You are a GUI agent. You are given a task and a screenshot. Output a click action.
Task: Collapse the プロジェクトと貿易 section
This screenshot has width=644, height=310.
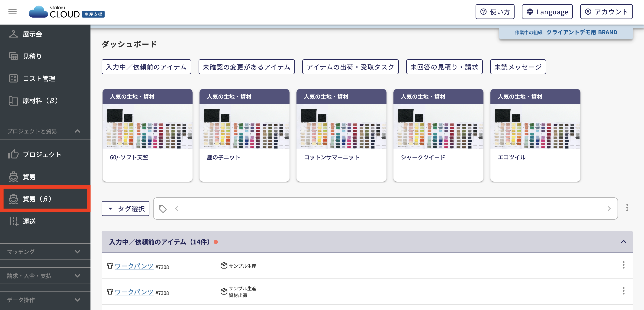[45, 131]
